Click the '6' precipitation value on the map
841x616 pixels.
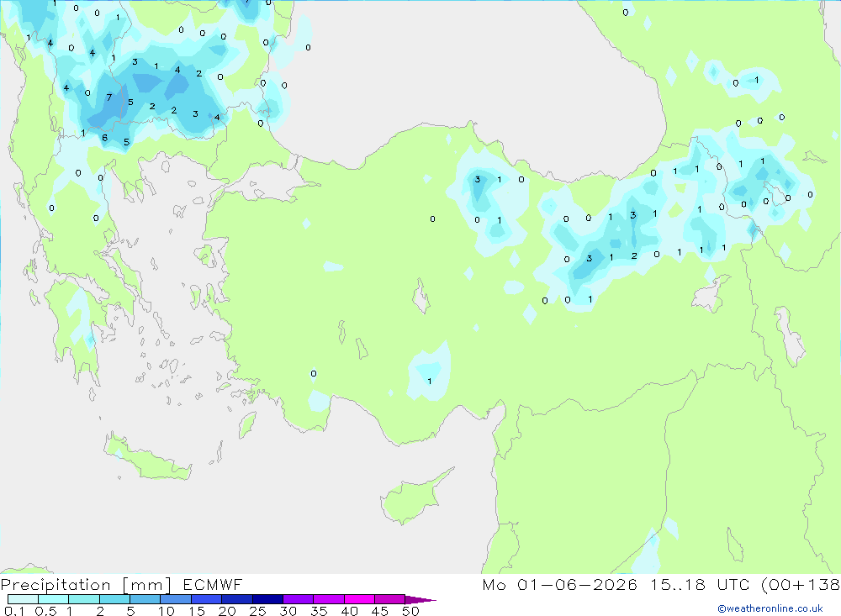coord(104,138)
